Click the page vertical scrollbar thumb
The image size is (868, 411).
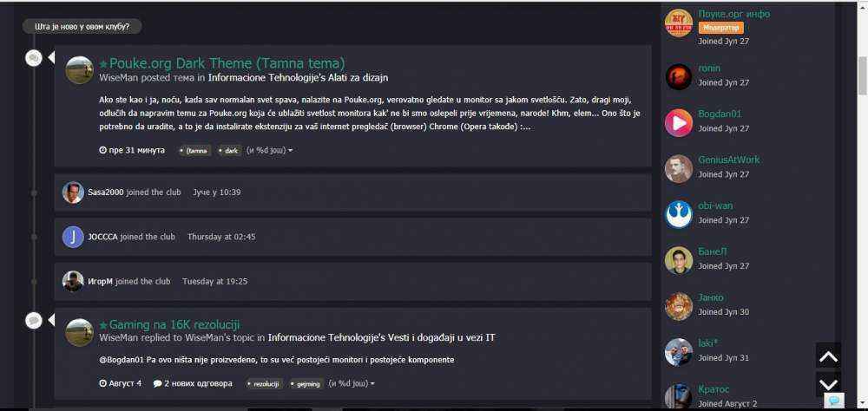click(x=863, y=75)
